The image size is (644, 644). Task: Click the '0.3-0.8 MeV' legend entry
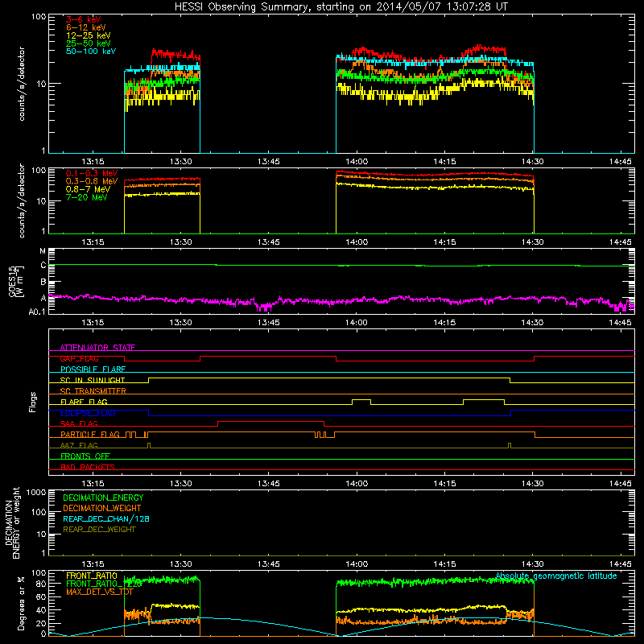click(x=92, y=181)
